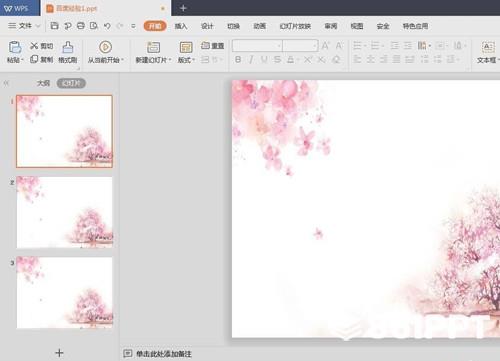Open the font name dropdown
Screen dimensions: 500x361
257,46
